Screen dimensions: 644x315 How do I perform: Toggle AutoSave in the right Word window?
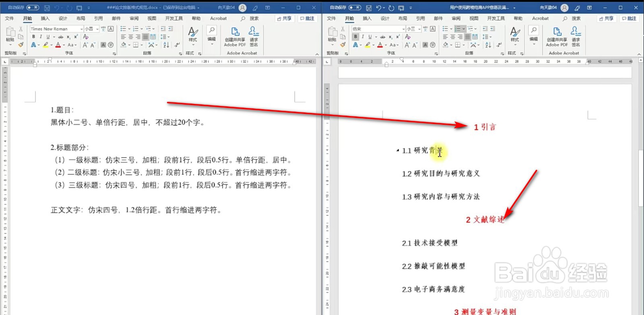pos(355,8)
